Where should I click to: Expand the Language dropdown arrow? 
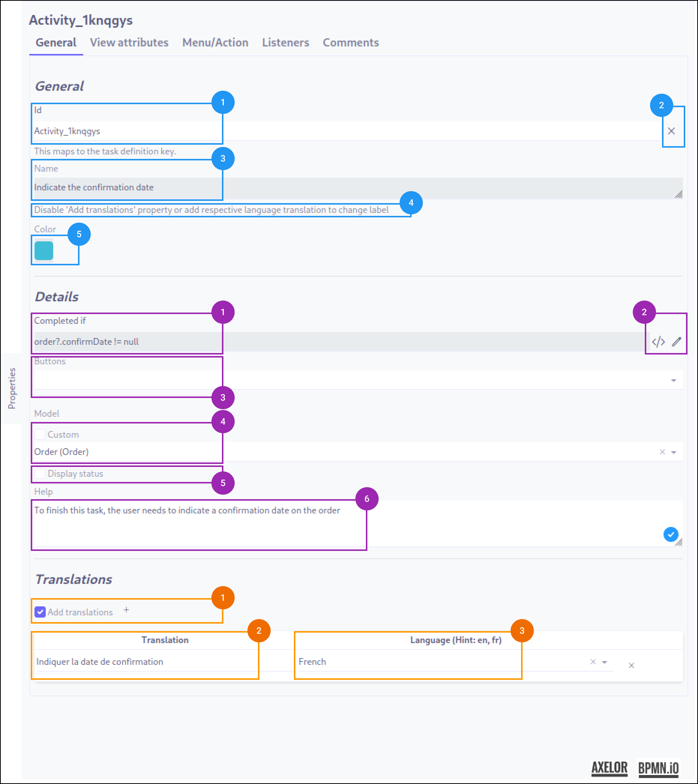(x=604, y=662)
